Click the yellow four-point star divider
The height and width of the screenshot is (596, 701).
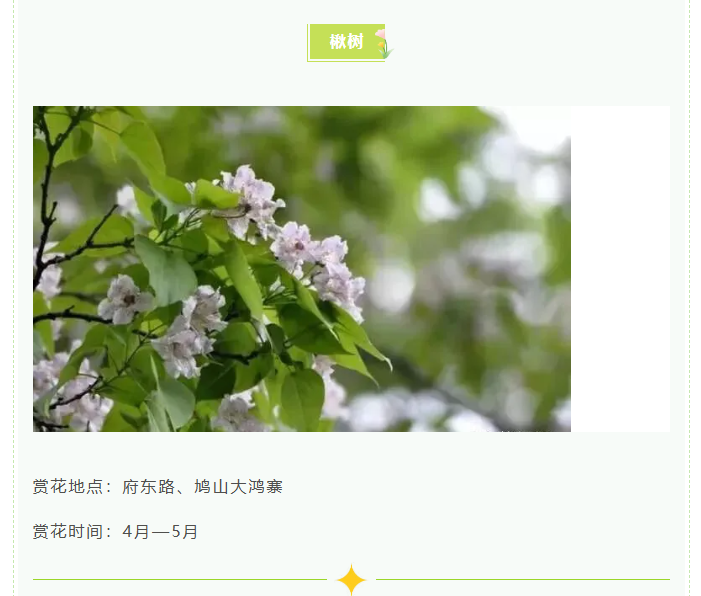[x=351, y=579]
